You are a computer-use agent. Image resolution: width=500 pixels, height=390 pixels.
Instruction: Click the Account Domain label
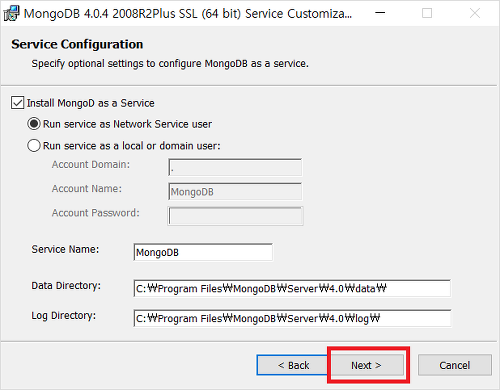[x=91, y=164]
